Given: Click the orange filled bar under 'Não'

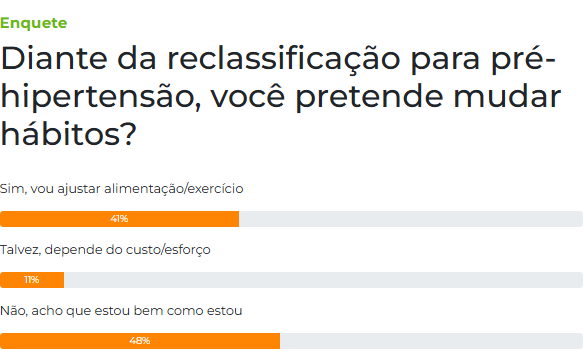Looking at the screenshot, I should [140, 341].
